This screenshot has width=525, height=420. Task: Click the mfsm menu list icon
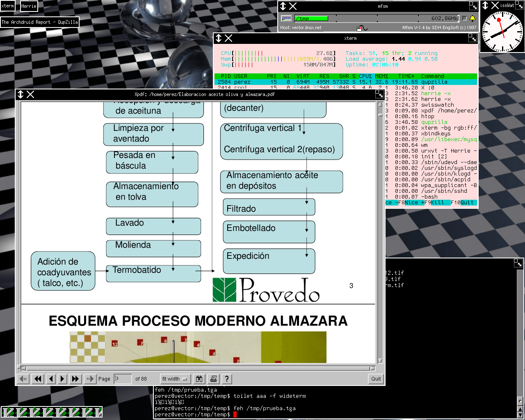pos(286,18)
